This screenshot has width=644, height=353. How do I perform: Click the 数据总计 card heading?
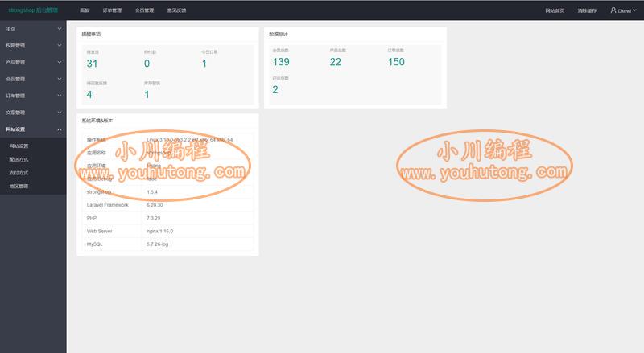[279, 34]
